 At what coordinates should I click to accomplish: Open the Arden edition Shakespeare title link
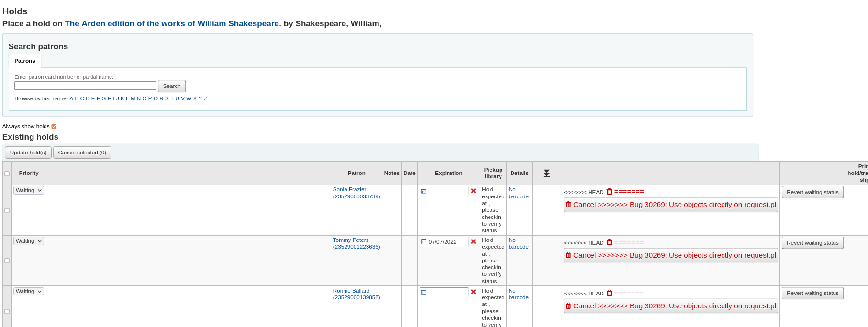(173, 23)
